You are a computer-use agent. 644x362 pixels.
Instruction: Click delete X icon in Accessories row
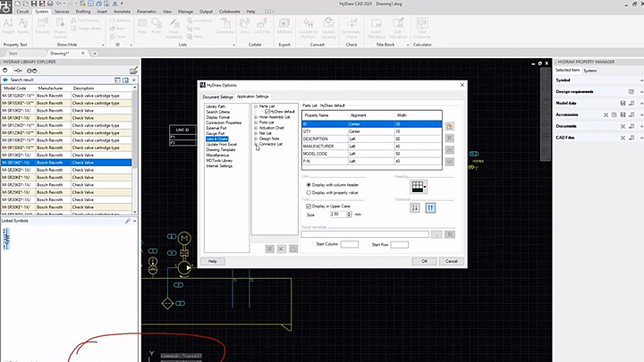(x=606, y=115)
